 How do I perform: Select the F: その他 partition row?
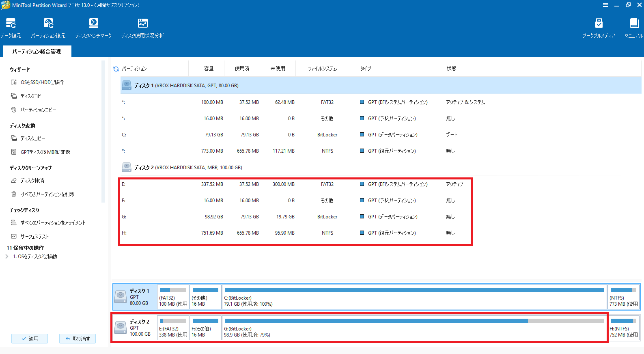point(381,200)
